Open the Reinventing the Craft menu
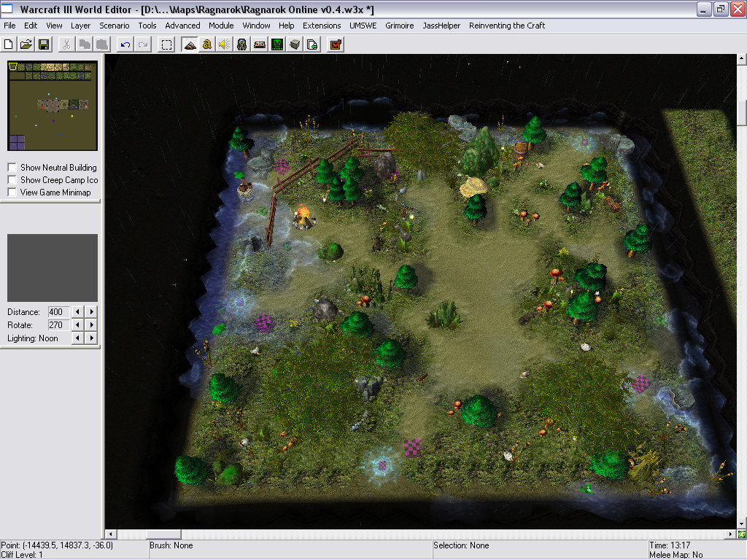 point(507,26)
